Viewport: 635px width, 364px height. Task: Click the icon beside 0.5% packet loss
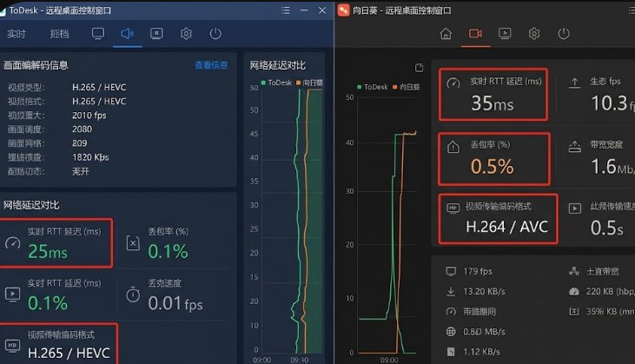click(453, 147)
